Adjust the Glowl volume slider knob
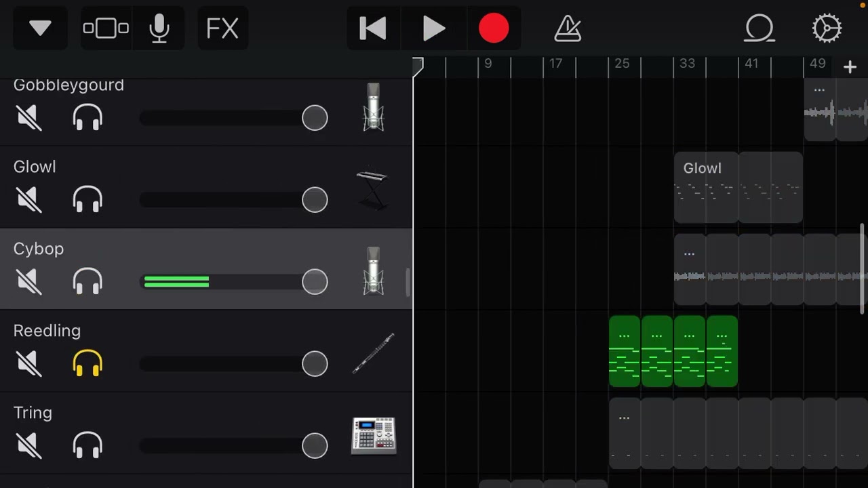868x488 pixels. [315, 200]
